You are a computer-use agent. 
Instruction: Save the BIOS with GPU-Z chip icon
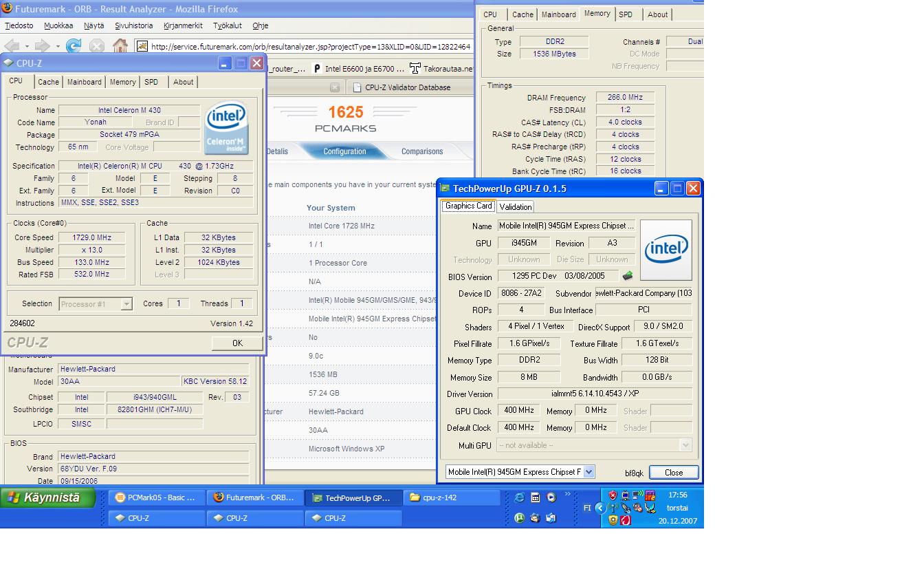(x=628, y=276)
